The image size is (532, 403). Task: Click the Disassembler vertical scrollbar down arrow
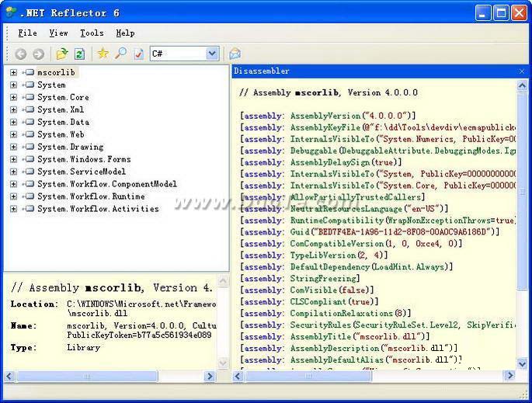(522, 363)
